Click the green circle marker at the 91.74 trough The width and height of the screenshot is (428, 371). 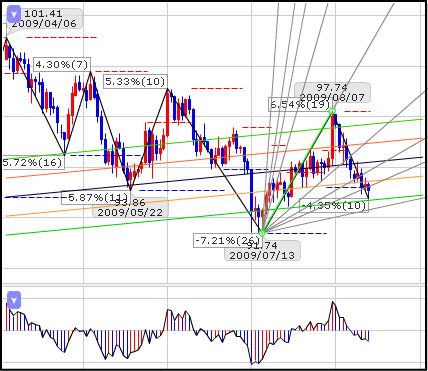point(262,233)
